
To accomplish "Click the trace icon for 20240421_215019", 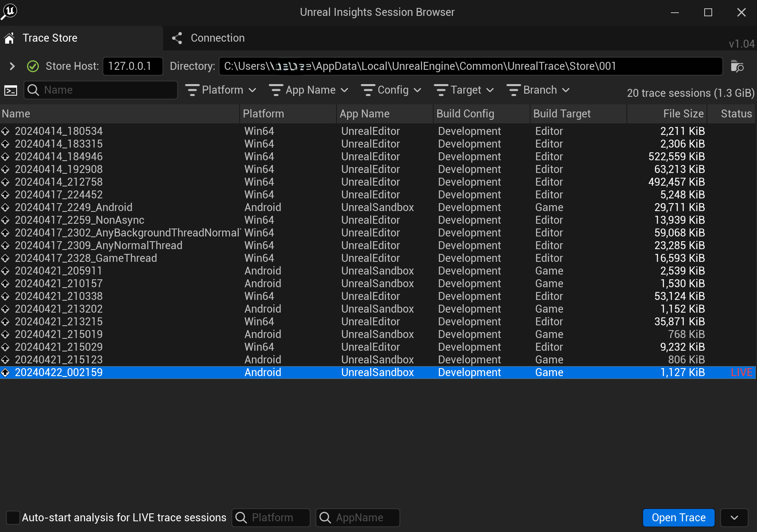I will point(5,334).
